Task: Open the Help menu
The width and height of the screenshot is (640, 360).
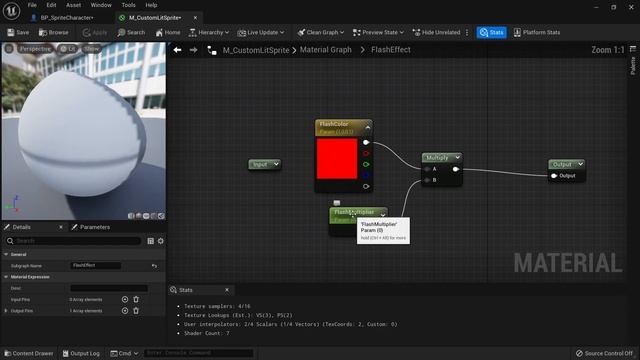Action: click(x=151, y=5)
